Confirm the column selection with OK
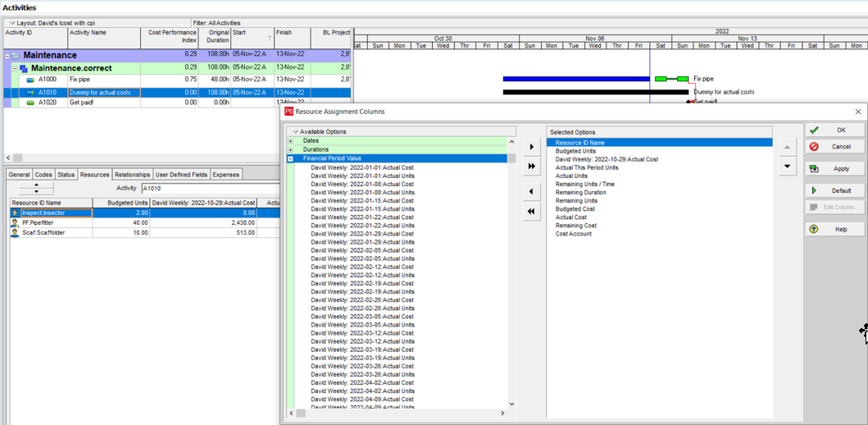 (834, 130)
